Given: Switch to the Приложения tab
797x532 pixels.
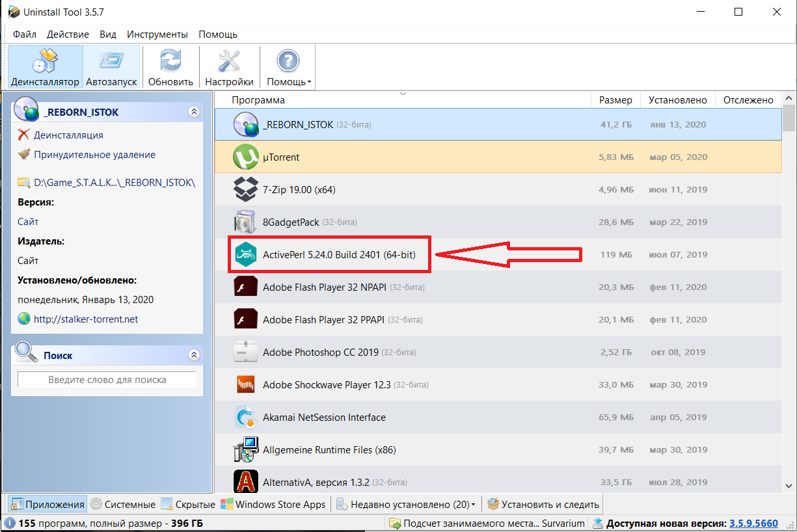Looking at the screenshot, I should pyautogui.click(x=47, y=504).
